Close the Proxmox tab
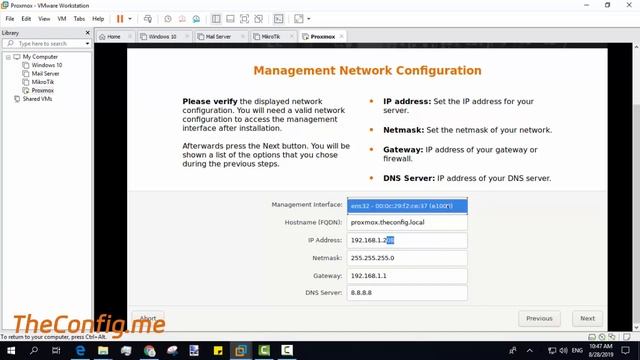Image resolution: width=640 pixels, height=360 pixels. coord(341,36)
